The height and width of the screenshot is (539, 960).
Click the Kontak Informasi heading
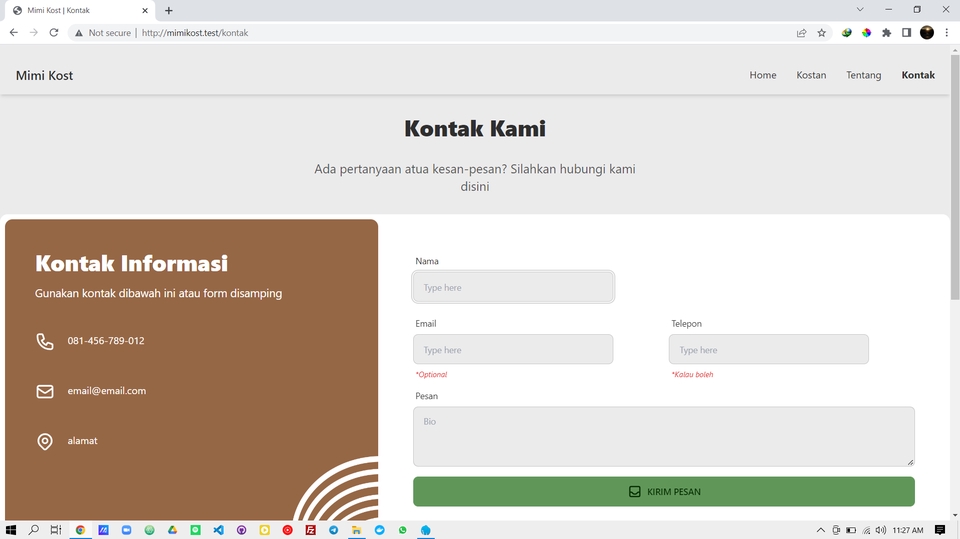pos(132,263)
